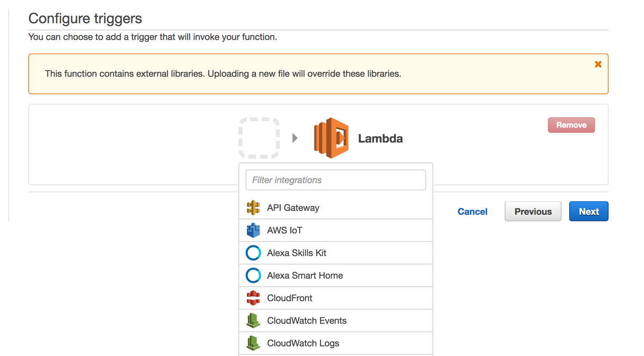
Task: Click the orange Lambda logo
Action: pos(331,138)
